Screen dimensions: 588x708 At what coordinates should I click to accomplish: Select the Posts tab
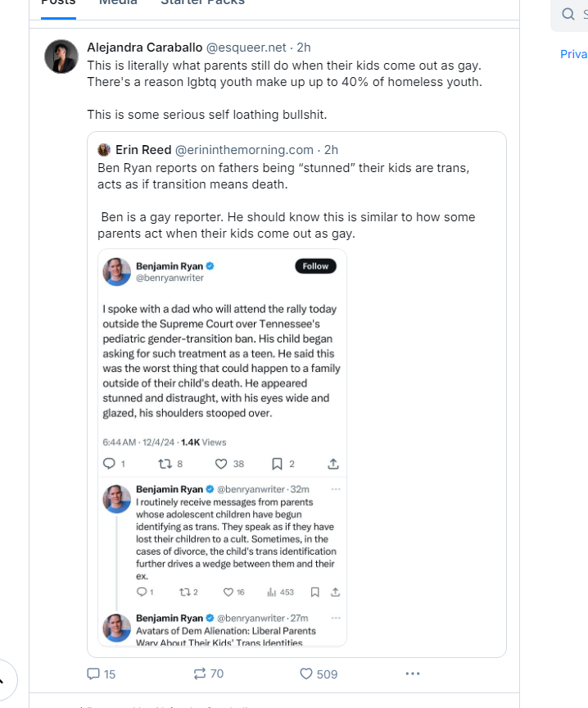[x=58, y=2]
